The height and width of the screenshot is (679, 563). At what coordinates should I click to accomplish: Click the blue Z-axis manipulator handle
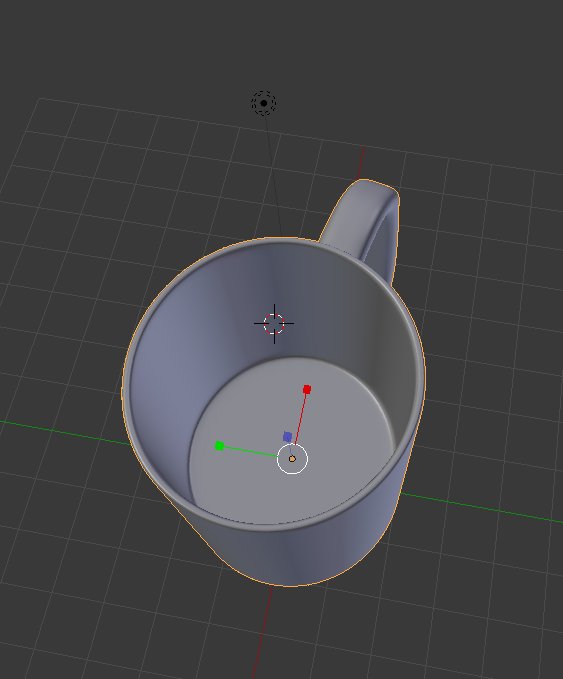click(287, 436)
